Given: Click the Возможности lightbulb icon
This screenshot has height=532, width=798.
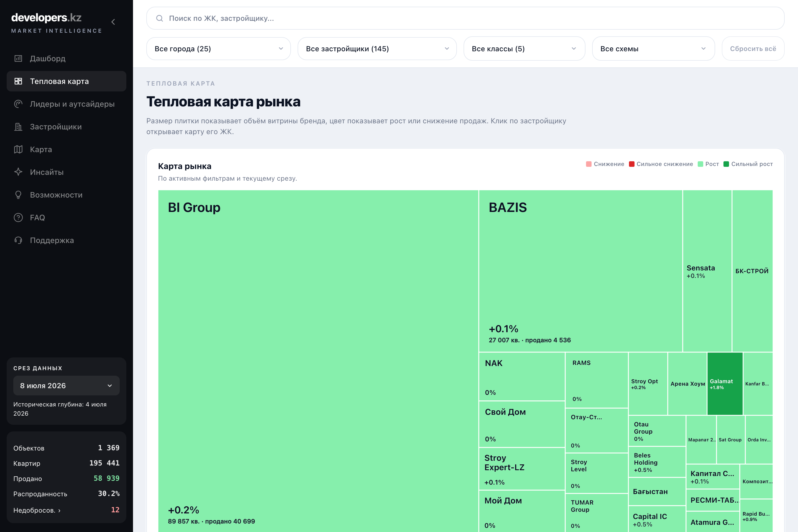Looking at the screenshot, I should click(x=18, y=195).
